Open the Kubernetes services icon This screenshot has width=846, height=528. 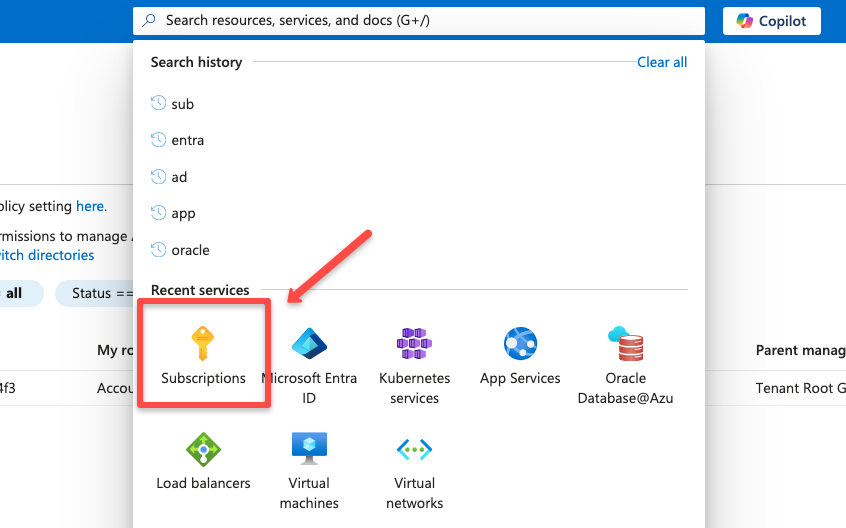(x=414, y=344)
